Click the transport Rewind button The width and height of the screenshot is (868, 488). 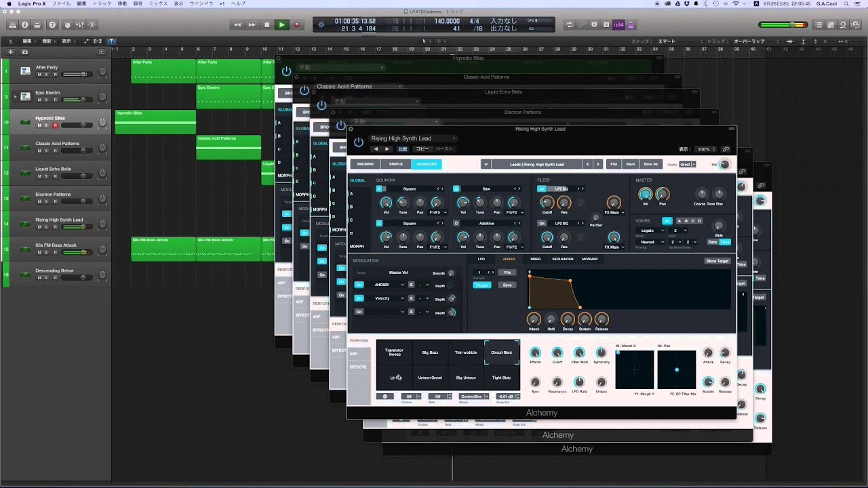237,25
